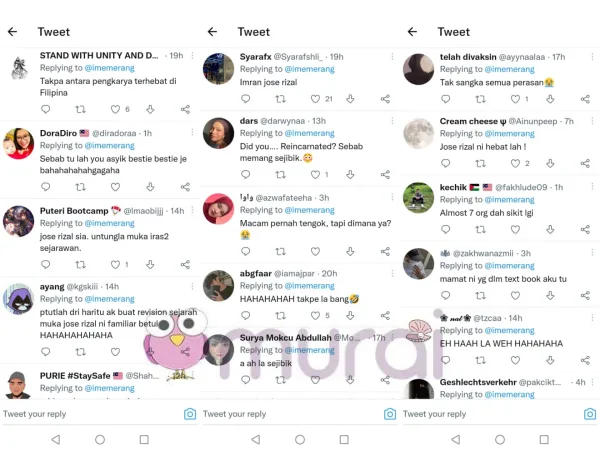
Task: Tap recent apps square in right panel
Action: pos(544,439)
